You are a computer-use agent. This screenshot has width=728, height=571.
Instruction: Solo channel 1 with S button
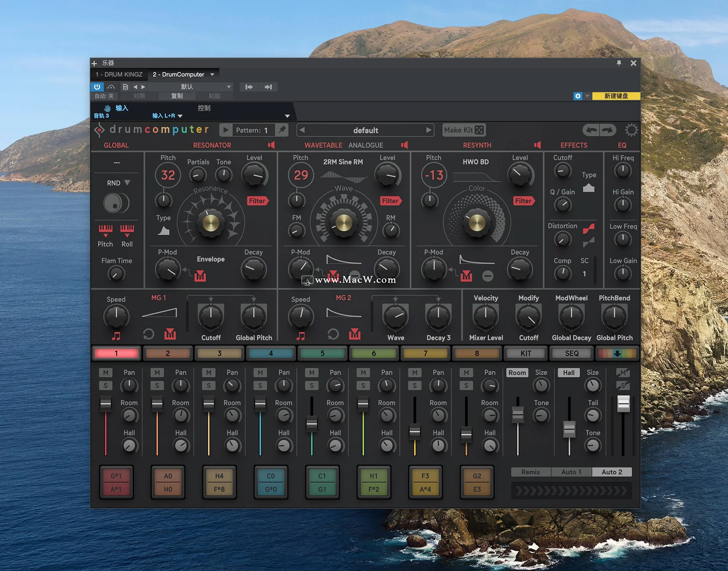pos(105,386)
